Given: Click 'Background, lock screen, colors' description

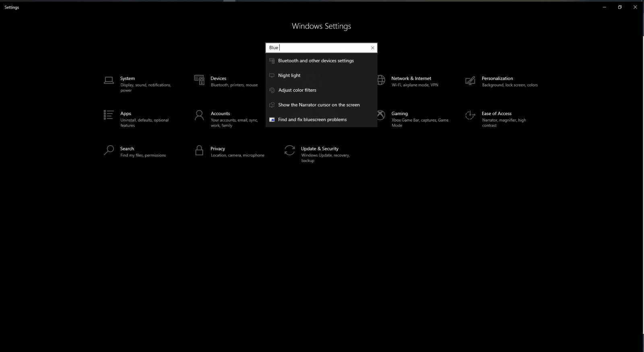Looking at the screenshot, I should tap(510, 85).
